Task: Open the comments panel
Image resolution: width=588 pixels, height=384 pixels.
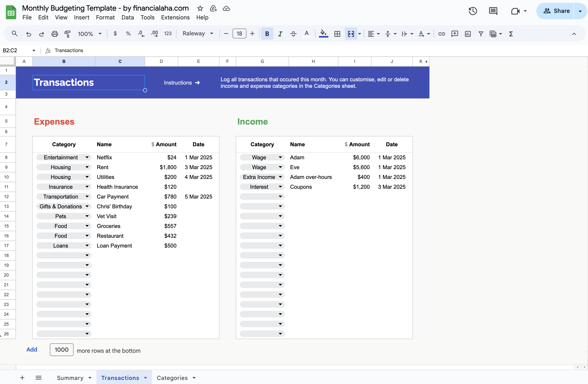Action: click(x=493, y=11)
